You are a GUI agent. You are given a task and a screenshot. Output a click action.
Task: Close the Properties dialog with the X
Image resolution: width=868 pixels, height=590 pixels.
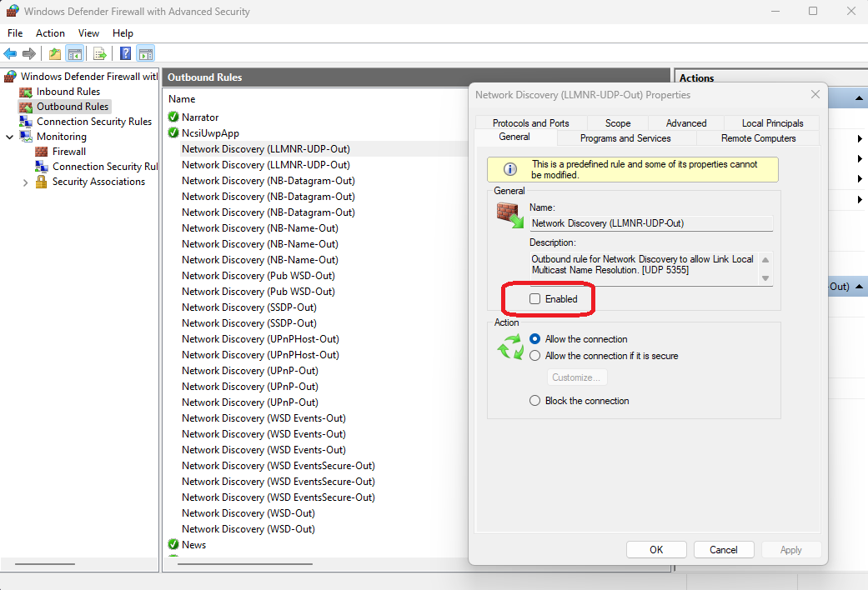[x=815, y=95]
